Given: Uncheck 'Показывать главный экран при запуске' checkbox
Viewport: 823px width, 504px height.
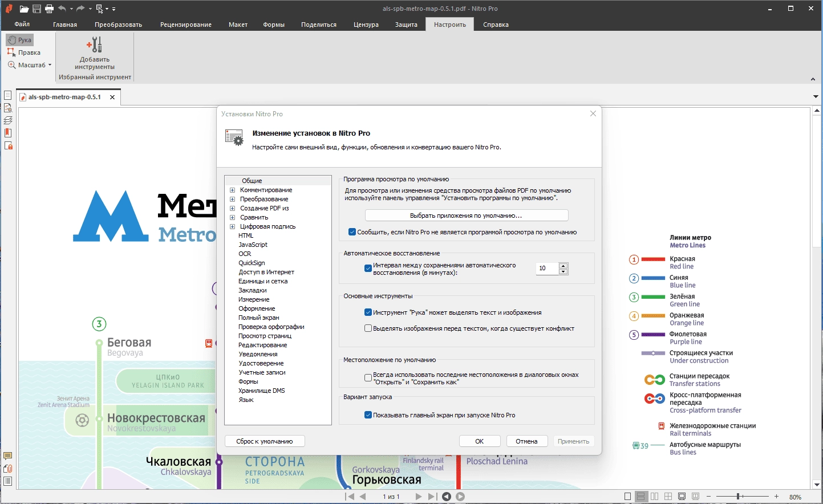Looking at the screenshot, I should 368,415.
